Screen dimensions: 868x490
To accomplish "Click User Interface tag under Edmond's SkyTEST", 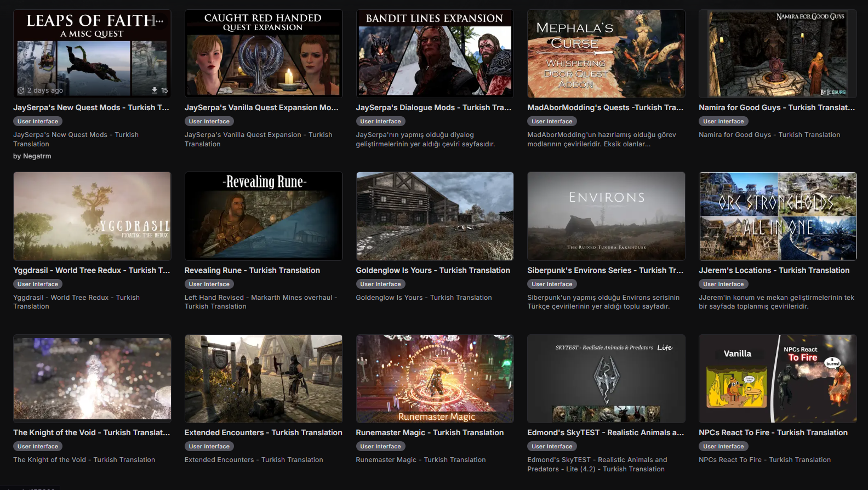I will click(552, 446).
